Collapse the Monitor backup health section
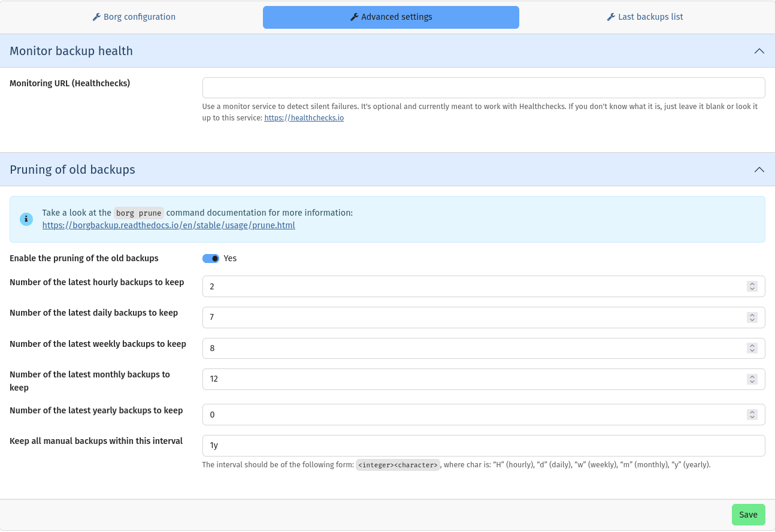 click(759, 51)
